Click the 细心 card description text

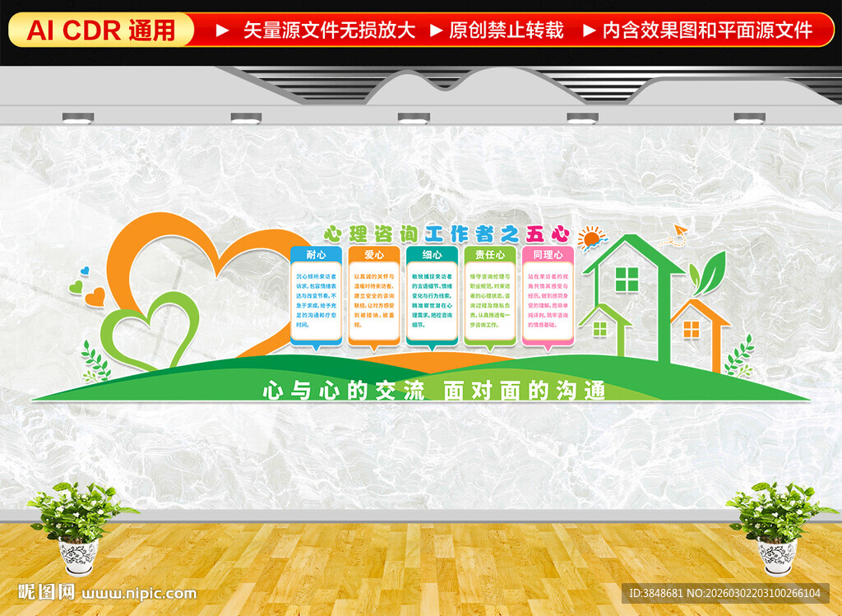tap(433, 300)
